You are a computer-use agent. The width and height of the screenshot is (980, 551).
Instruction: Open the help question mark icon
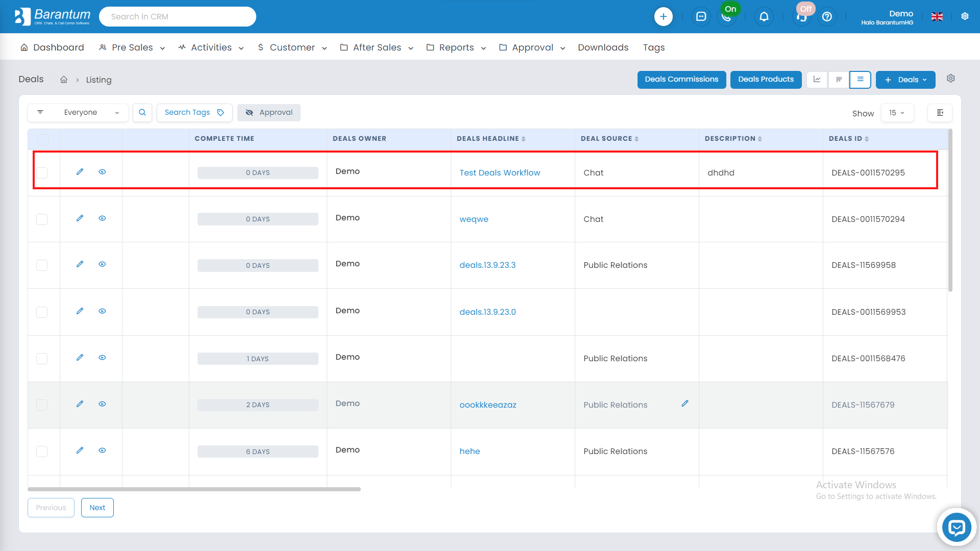[827, 17]
